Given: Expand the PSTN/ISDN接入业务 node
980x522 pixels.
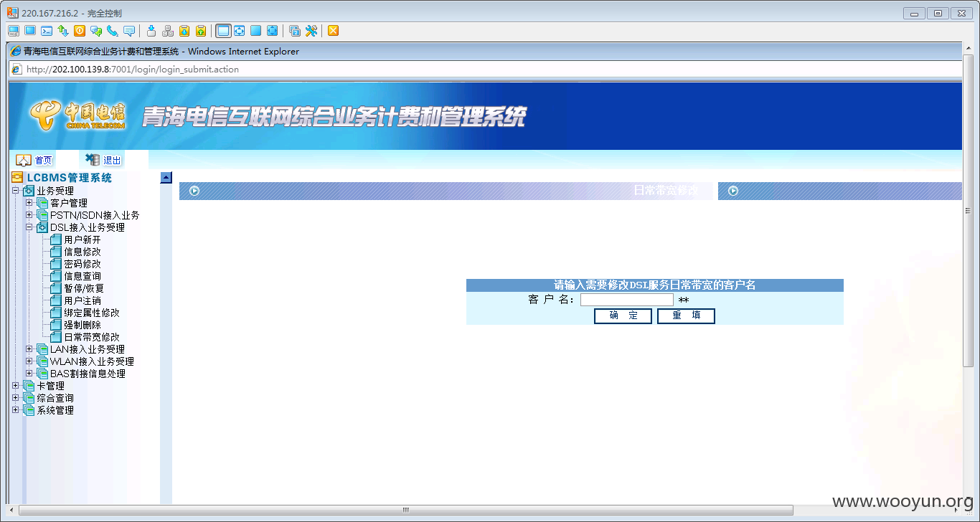Looking at the screenshot, I should click(x=29, y=215).
